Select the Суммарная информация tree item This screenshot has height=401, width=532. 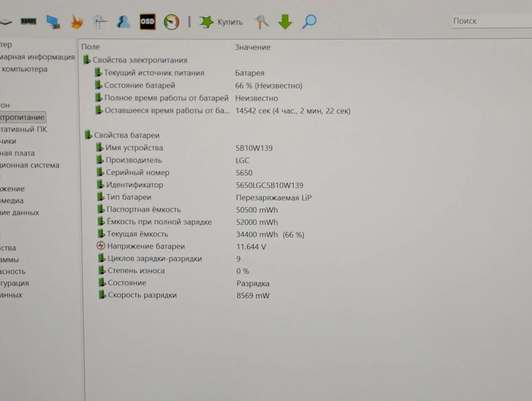37,57
